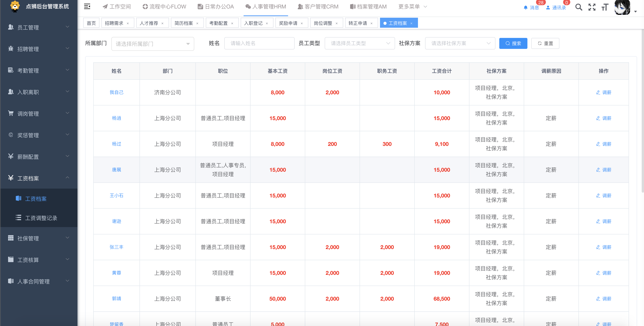Open the search magnifier icon in header
This screenshot has height=326, width=644.
(578, 7)
